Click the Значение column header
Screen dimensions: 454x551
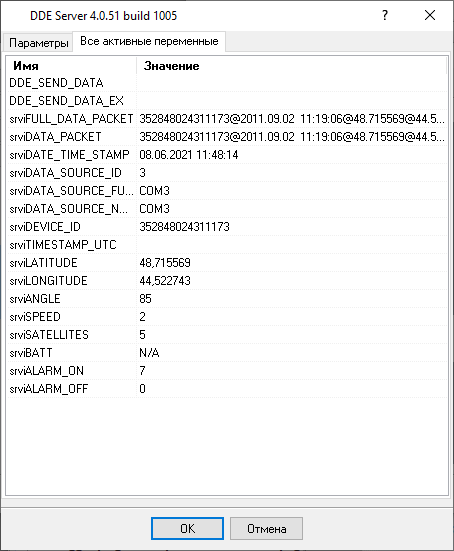291,66
